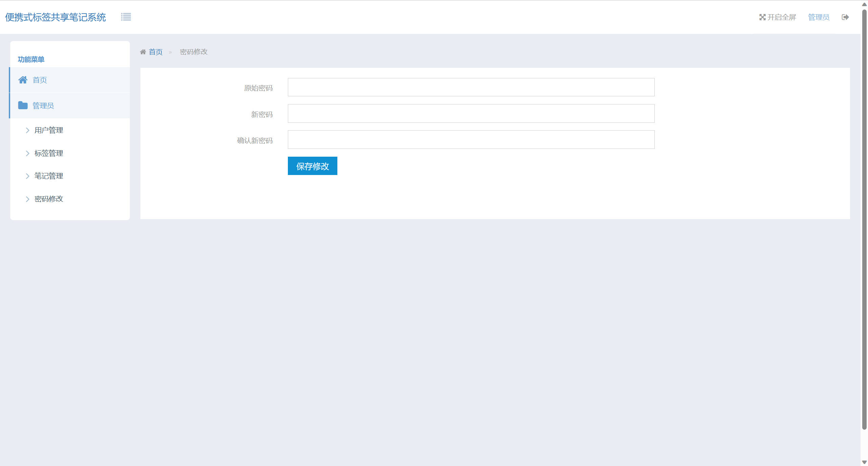Click the house icon in the sidebar
Viewport: 868px width, 466px height.
tap(23, 80)
